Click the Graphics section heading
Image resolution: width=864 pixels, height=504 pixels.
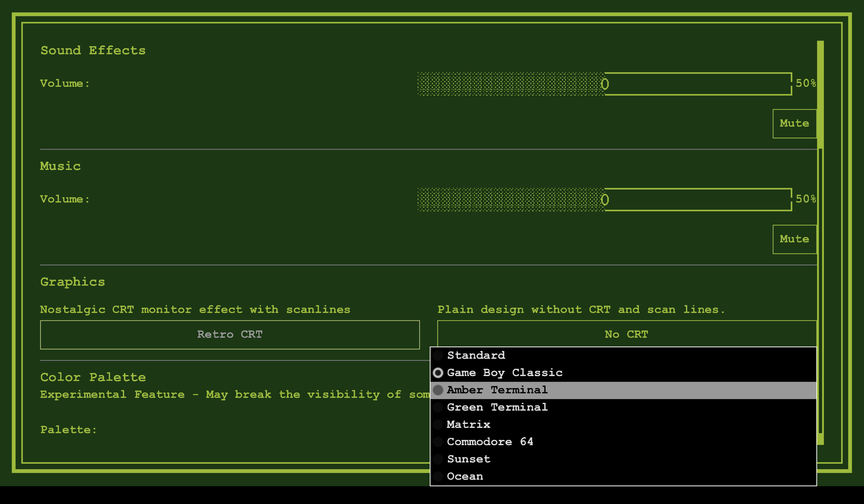[x=72, y=282]
